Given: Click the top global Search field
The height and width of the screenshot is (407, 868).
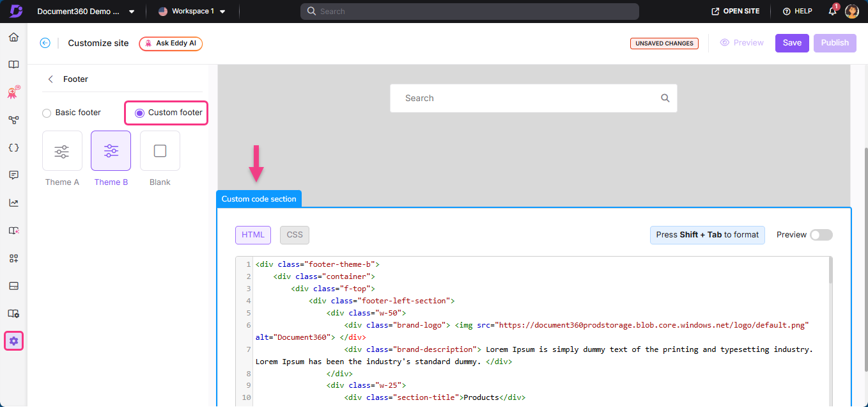Looking at the screenshot, I should click(470, 12).
